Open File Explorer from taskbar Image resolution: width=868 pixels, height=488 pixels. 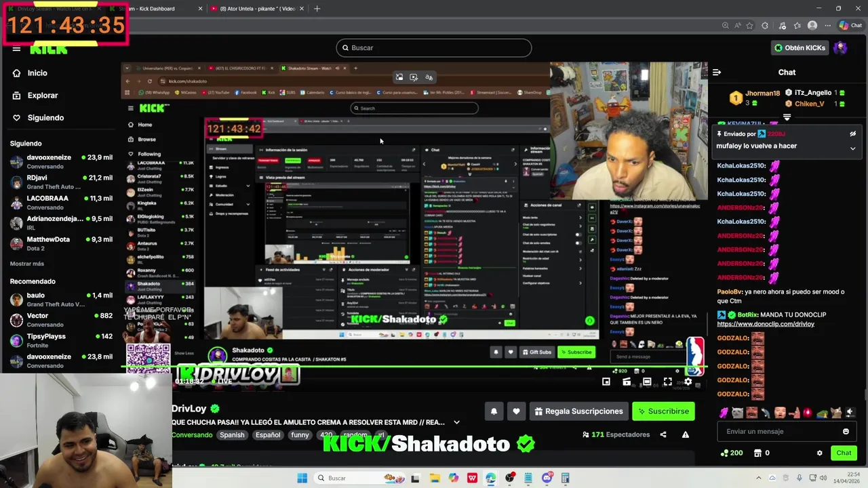click(x=435, y=479)
